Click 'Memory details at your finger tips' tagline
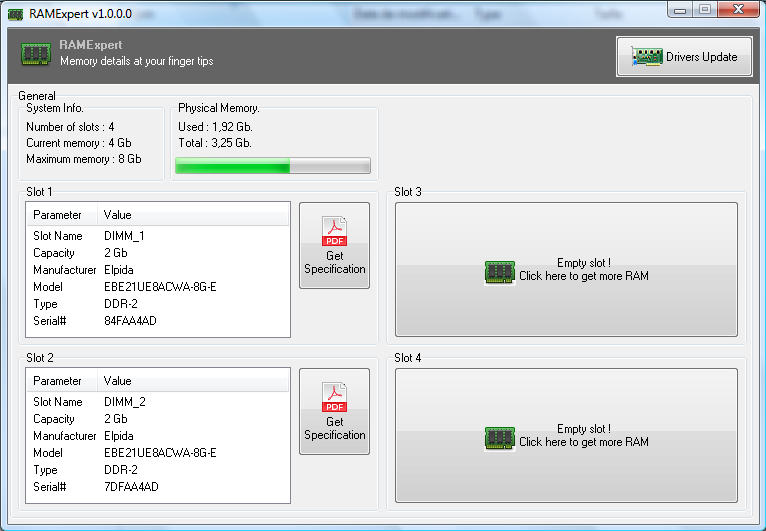This screenshot has height=531, width=766. (x=136, y=61)
